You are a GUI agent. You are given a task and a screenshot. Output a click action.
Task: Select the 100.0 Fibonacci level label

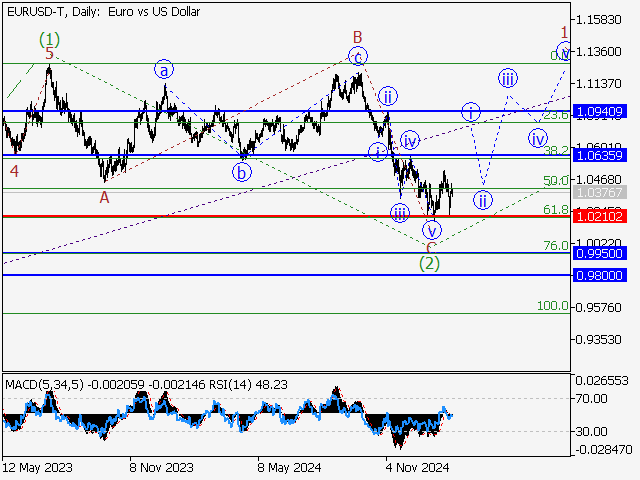(553, 305)
